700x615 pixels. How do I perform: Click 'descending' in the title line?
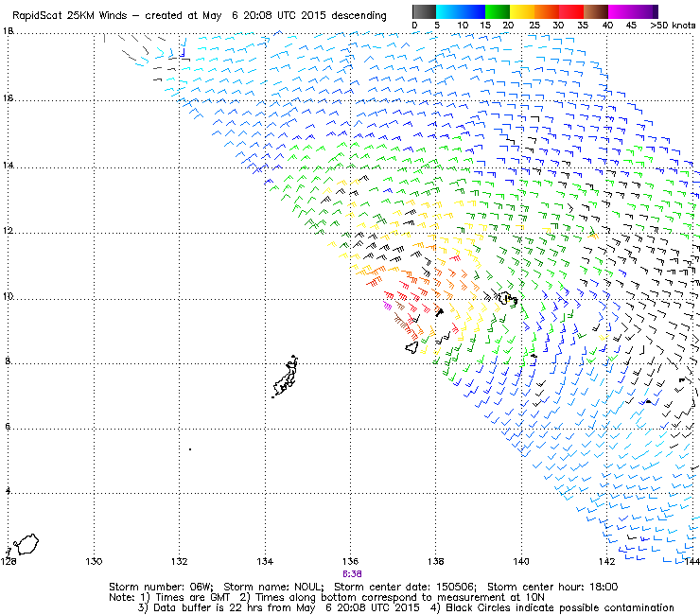point(359,16)
